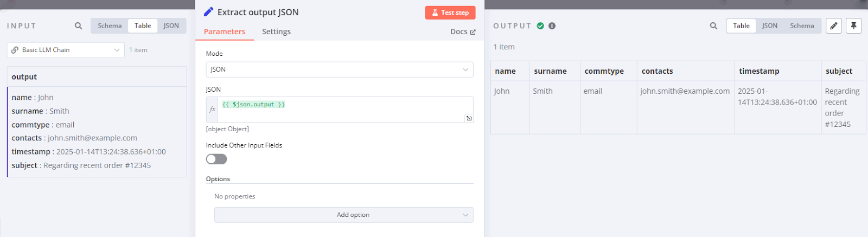Viewport: 868px width, 237px height.
Task: Open the Docs link
Action: [463, 31]
